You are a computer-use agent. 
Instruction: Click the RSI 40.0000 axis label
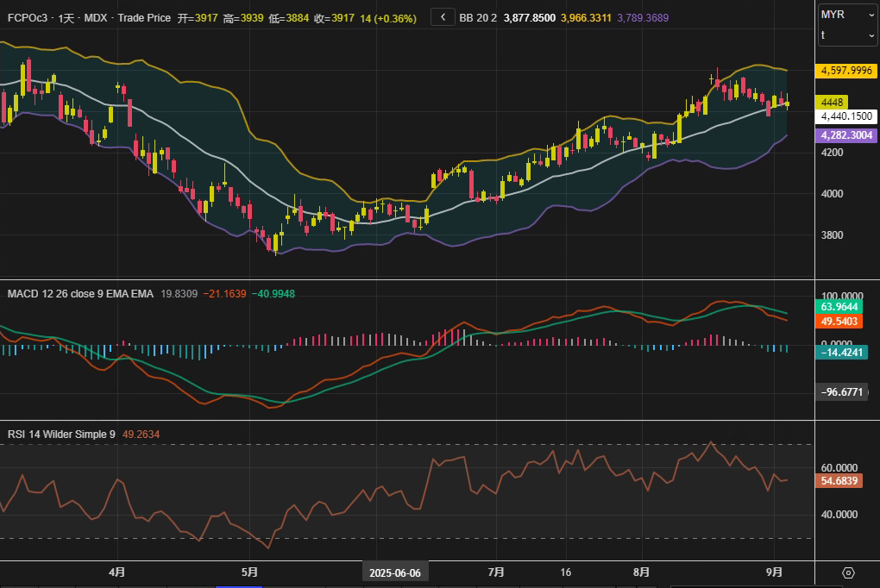[839, 515]
